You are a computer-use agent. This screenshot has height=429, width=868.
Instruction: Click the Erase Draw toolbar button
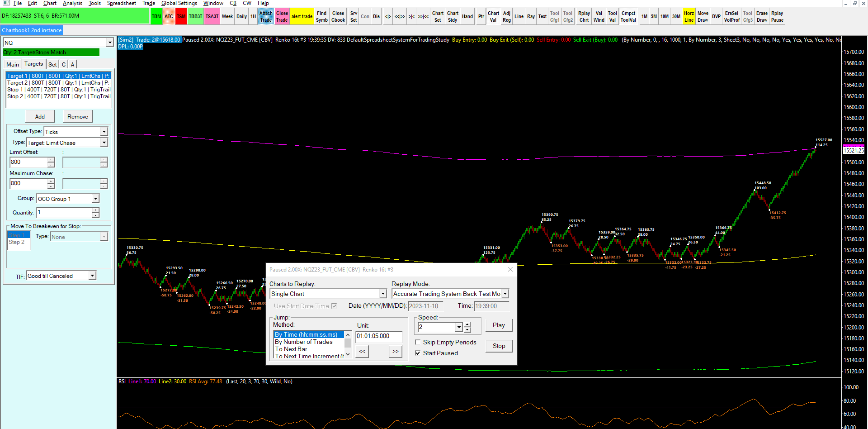click(x=762, y=16)
